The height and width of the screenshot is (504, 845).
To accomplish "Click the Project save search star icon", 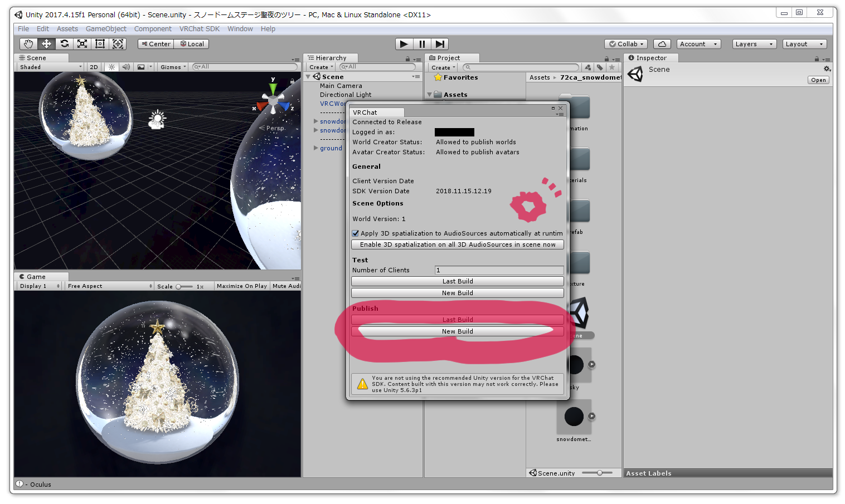I will (x=611, y=67).
